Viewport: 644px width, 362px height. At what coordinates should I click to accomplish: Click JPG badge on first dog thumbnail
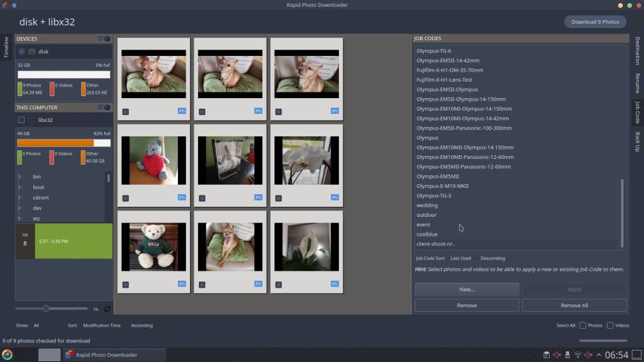click(x=182, y=111)
